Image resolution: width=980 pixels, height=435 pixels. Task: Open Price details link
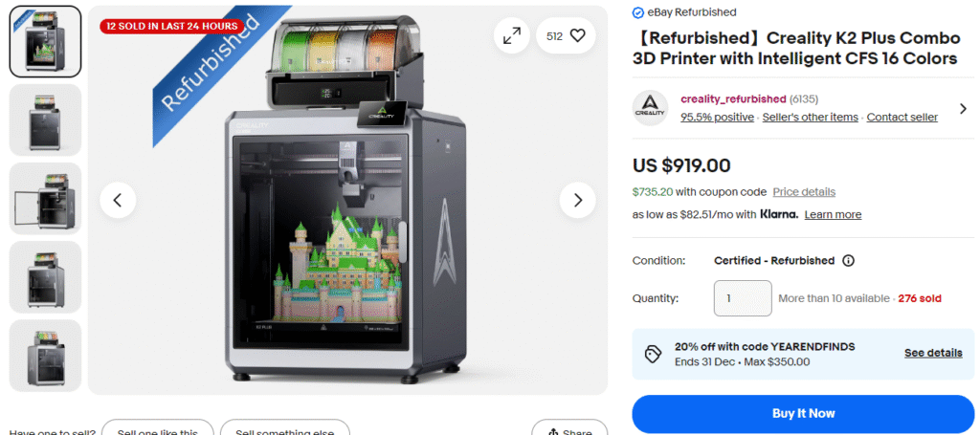[804, 192]
